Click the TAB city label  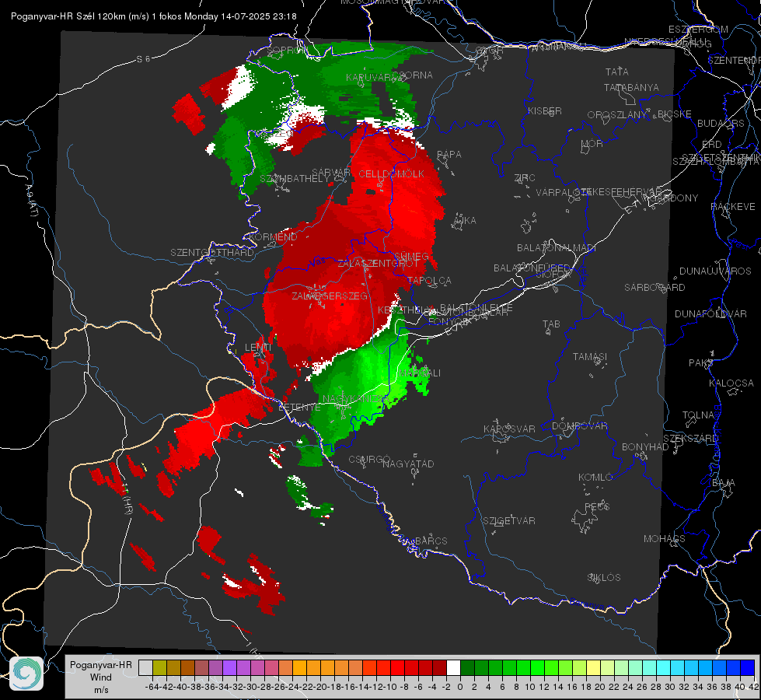[551, 324]
